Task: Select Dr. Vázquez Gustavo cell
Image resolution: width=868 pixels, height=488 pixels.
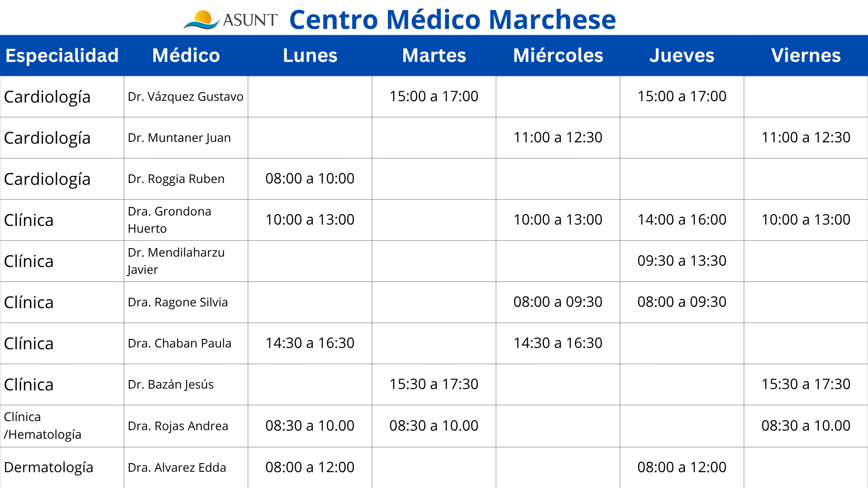Action: coord(186,97)
